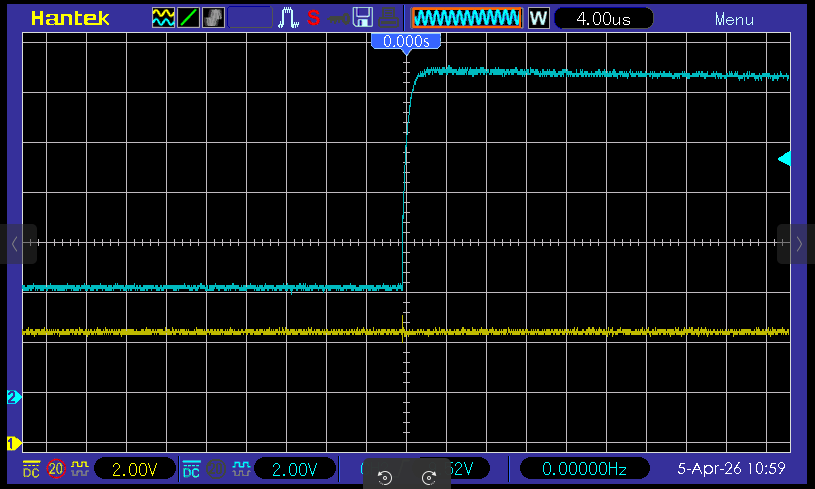
Task: Open CH1 2.00V vertical scale setting
Action: click(130, 469)
